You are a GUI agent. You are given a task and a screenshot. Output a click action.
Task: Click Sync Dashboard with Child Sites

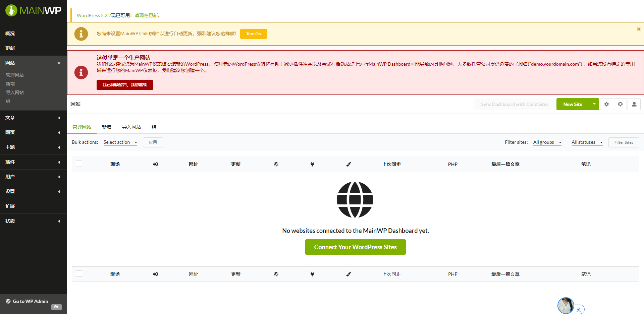tap(515, 104)
